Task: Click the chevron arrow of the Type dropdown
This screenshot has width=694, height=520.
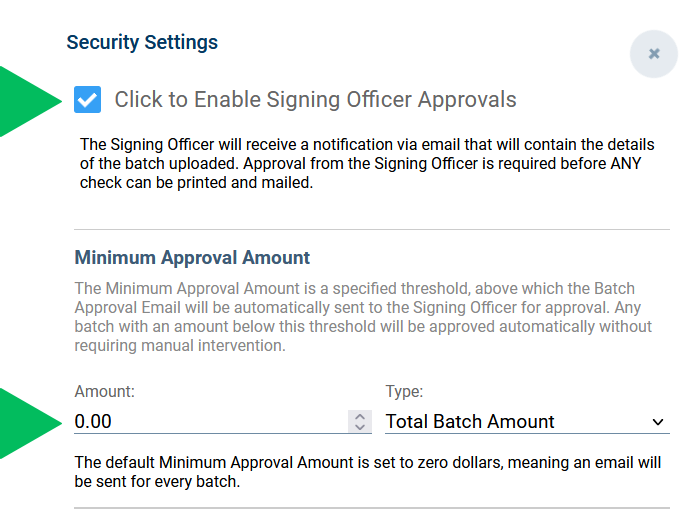Action: point(658,422)
